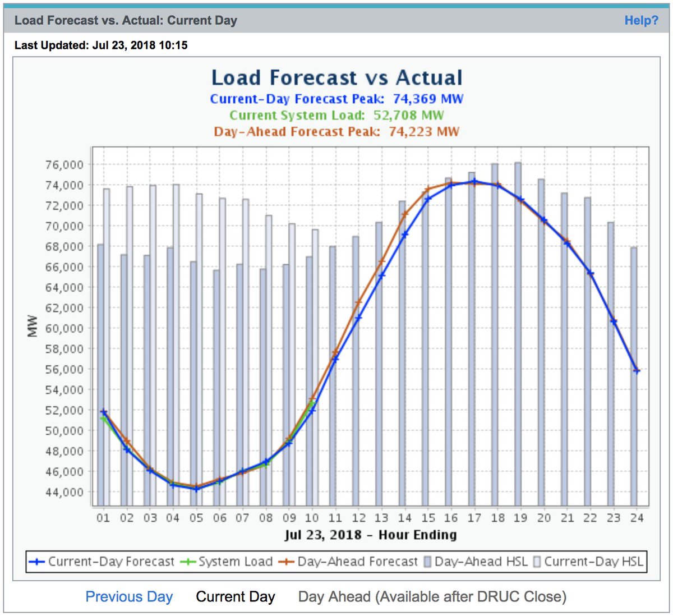Screen dimensions: 673x616
Task: Click Day-Ahead HSL legend swatch
Action: click(427, 562)
